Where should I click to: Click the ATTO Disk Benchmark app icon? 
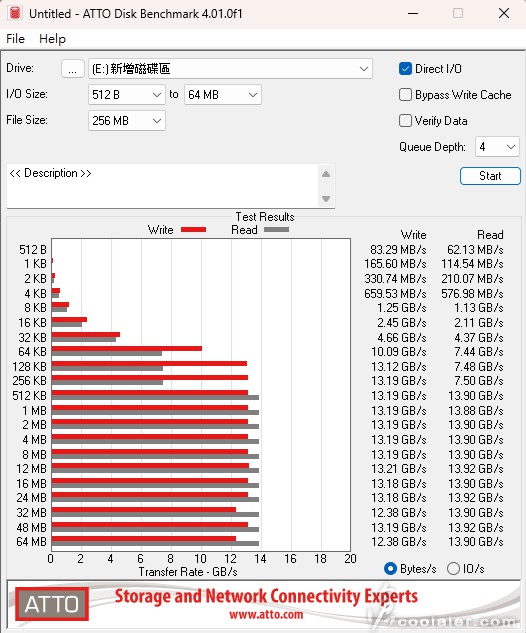[15, 13]
